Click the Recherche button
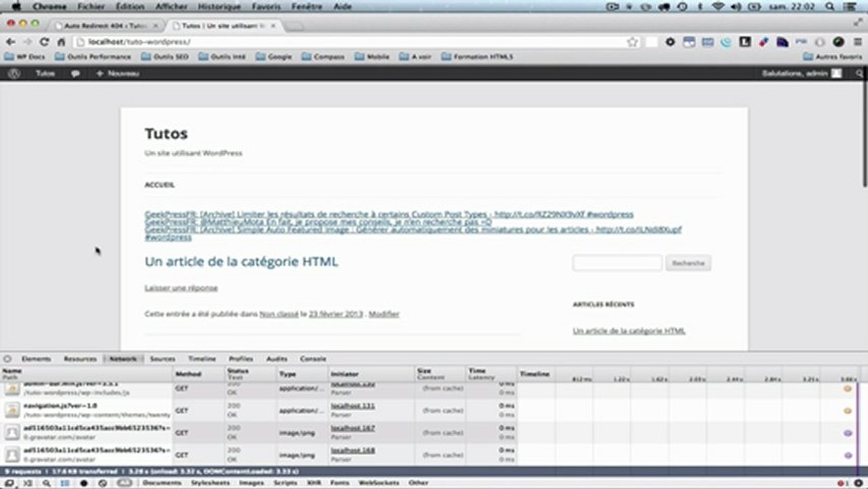Screen dimensions: 868x489 [x=688, y=263]
